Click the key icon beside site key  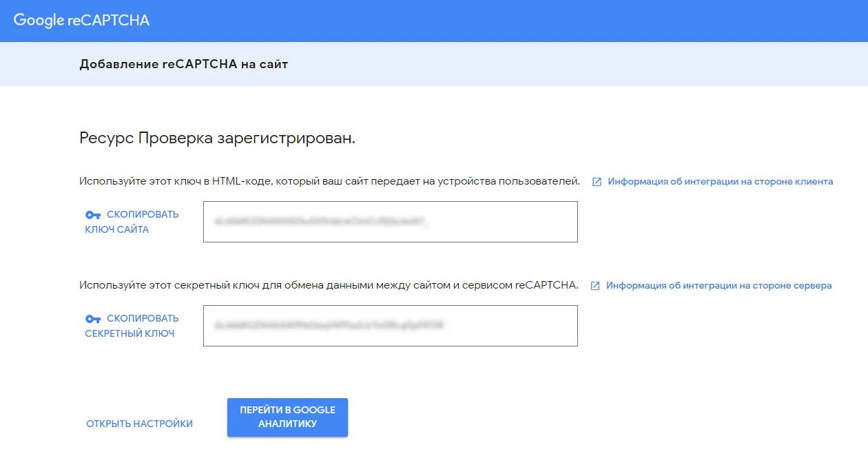point(93,215)
